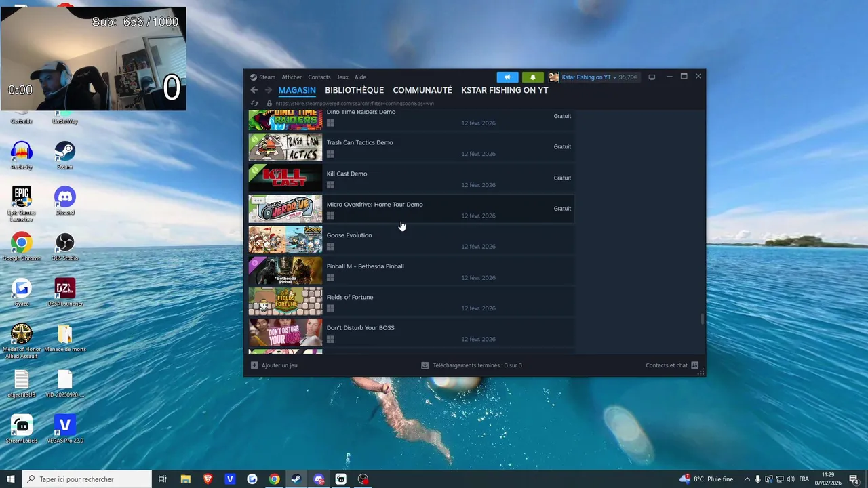The image size is (868, 488).
Task: Click Taper ici pour rechercher search box
Action: [x=87, y=479]
